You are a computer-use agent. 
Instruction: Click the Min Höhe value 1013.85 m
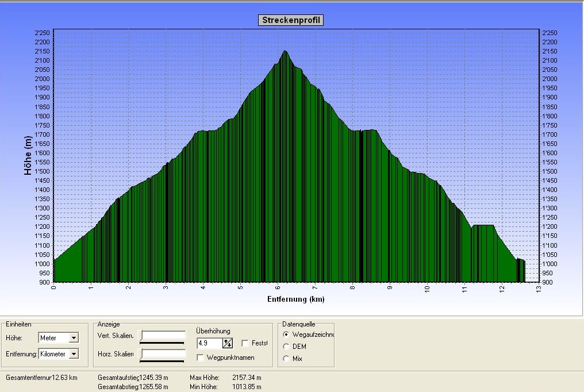pyautogui.click(x=248, y=387)
